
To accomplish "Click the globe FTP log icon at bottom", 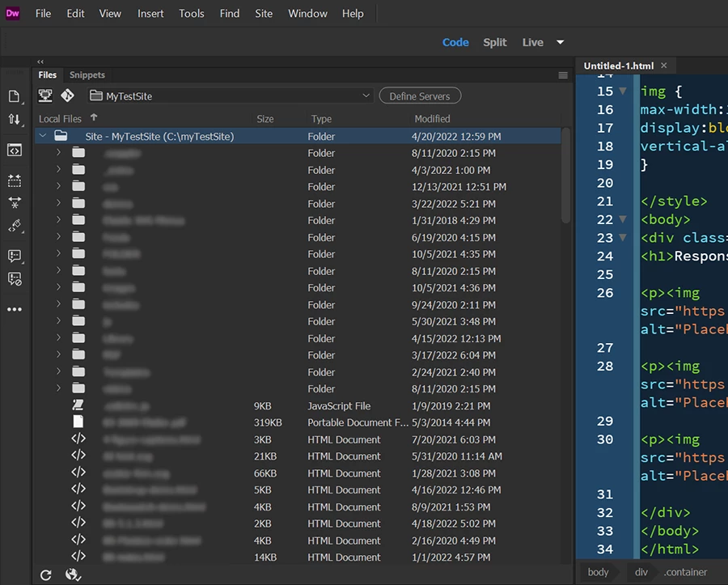I will pyautogui.click(x=73, y=574).
